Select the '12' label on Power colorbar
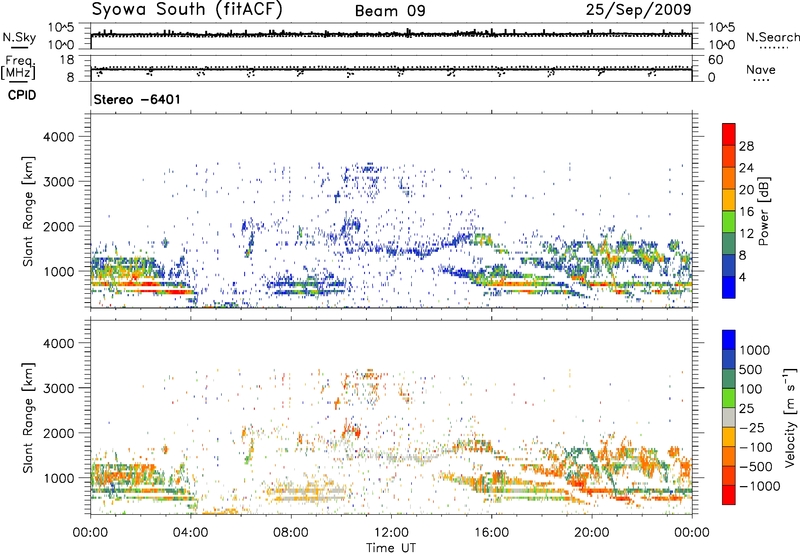Screen dimensions: 800x554 click(746, 234)
